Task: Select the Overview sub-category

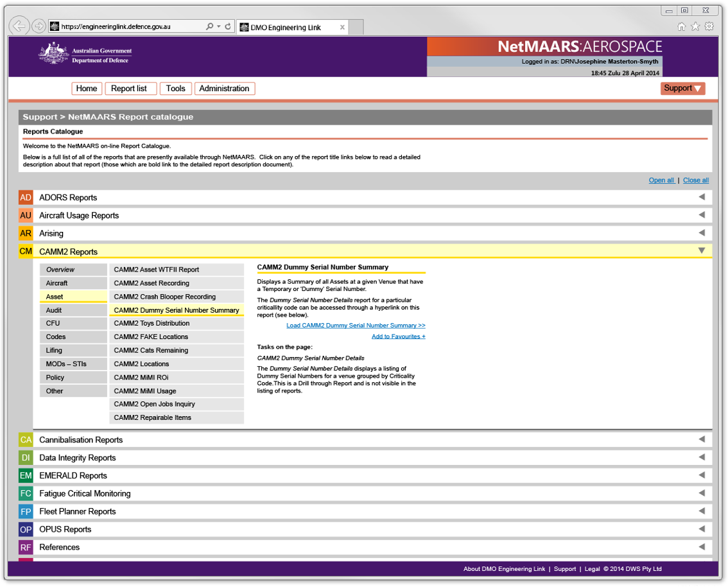Action: point(73,270)
